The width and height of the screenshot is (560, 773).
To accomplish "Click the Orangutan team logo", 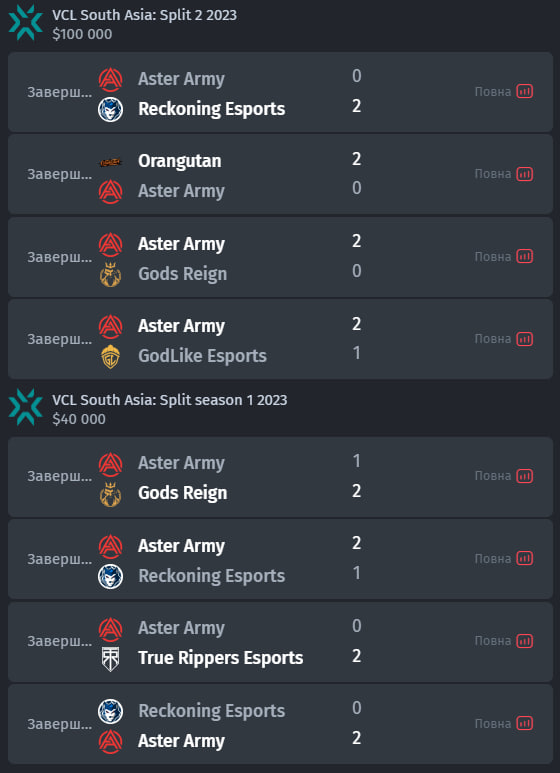I will [x=110, y=162].
